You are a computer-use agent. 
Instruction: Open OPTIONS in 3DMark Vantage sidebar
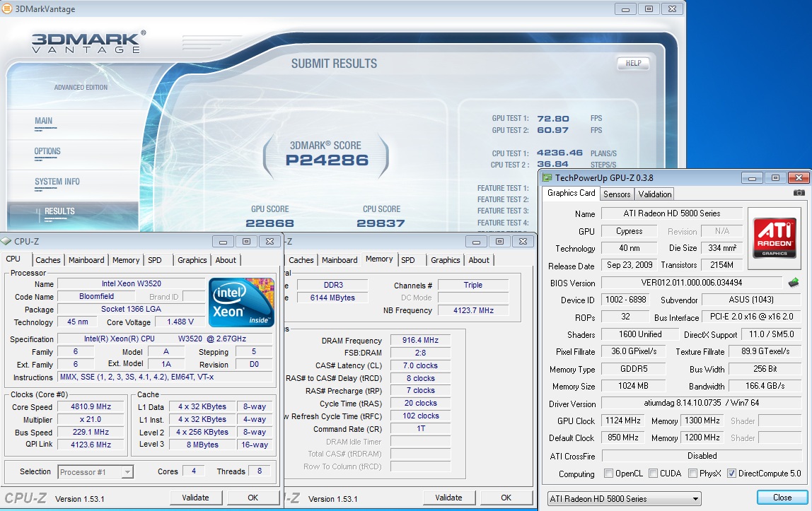47,151
